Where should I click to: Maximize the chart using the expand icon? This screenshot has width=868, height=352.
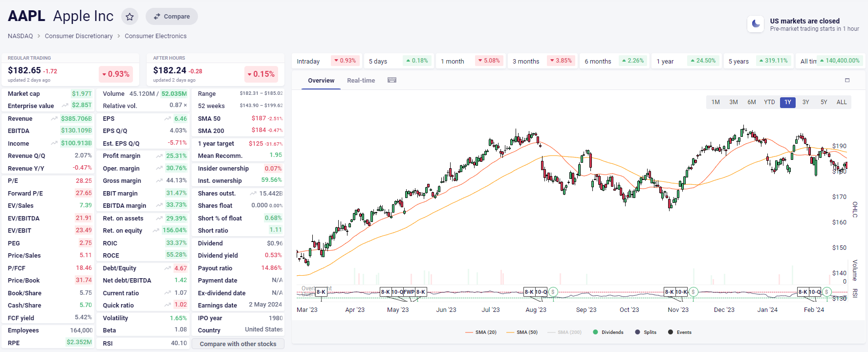[x=847, y=80]
